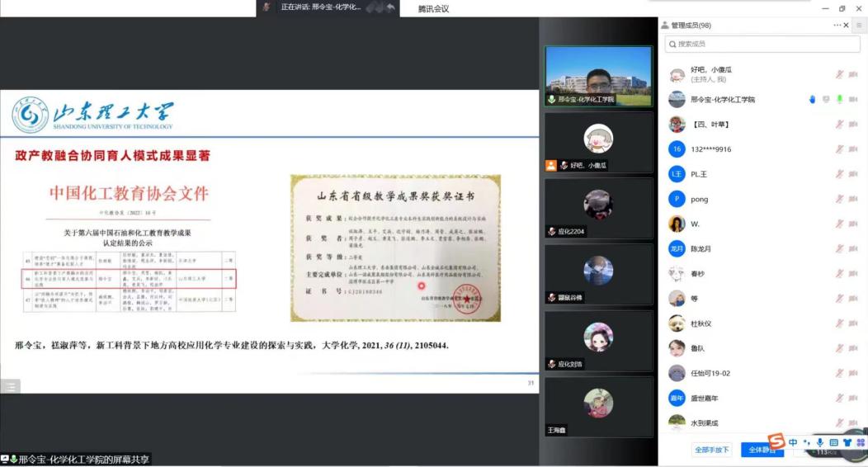The width and height of the screenshot is (868, 467).
Task: Click the muted mic icon for 杜秋仪
Action: click(839, 323)
